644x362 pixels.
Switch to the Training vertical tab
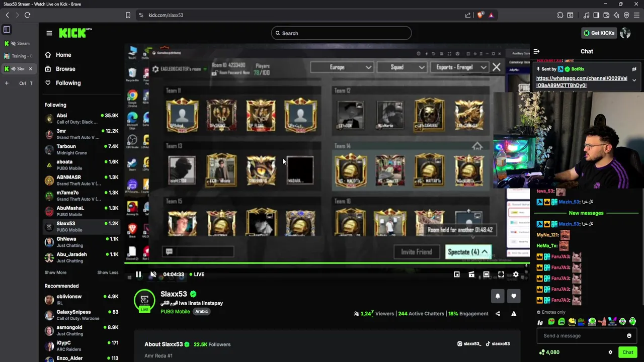18,56
